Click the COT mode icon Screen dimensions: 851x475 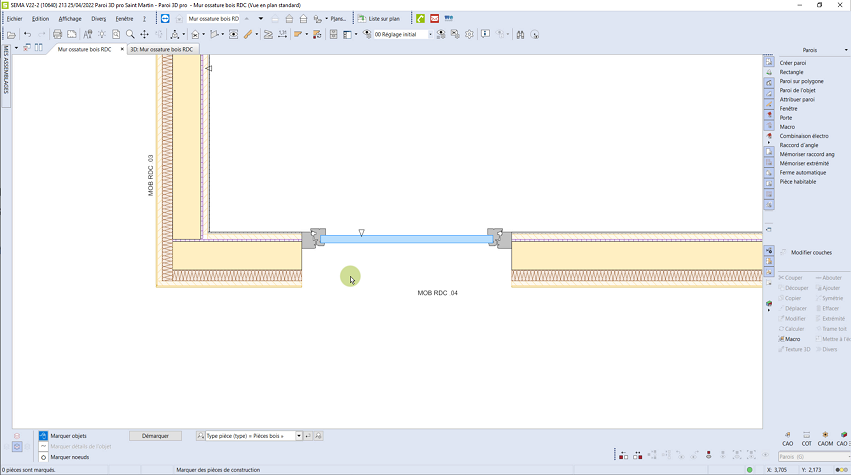click(806, 437)
